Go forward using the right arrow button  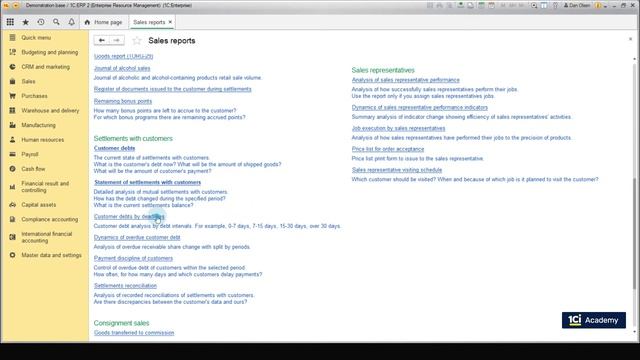click(117, 40)
